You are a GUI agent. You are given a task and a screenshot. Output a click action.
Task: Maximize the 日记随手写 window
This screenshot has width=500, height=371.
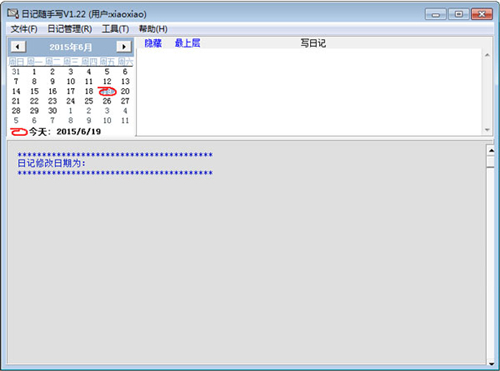[459, 14]
